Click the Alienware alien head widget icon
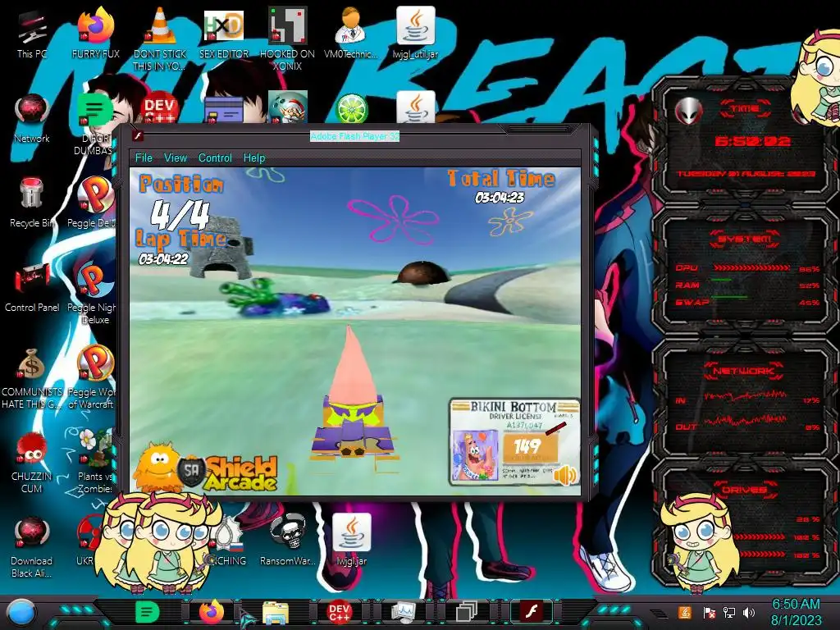 (x=688, y=112)
